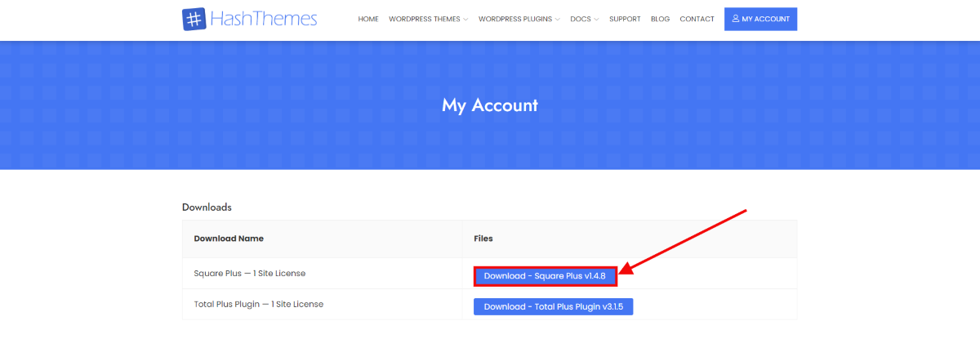Select the Downloads section heading
Image resolution: width=980 pixels, height=348 pixels.
pos(207,207)
